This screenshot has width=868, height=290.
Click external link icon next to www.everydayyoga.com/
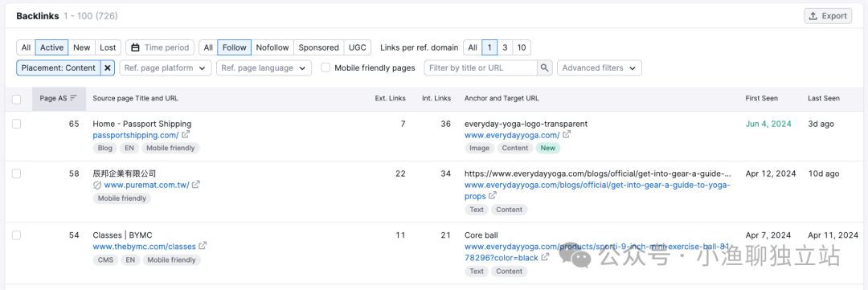pyautogui.click(x=567, y=134)
